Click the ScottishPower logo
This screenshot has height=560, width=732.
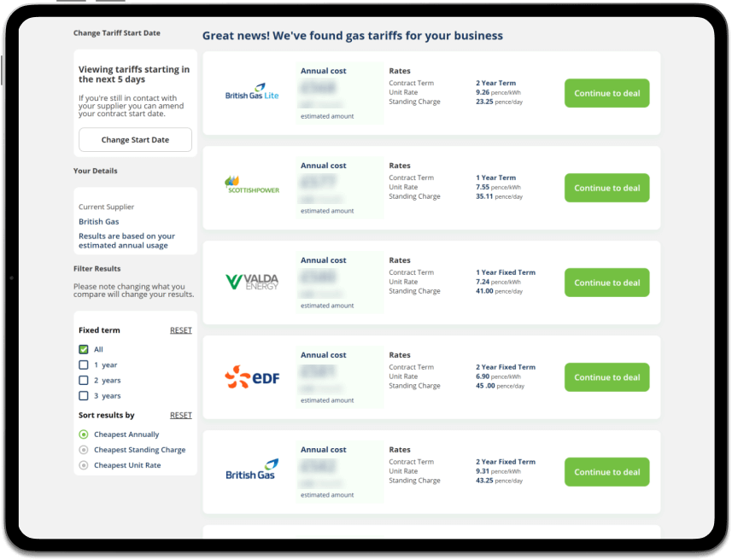point(251,185)
